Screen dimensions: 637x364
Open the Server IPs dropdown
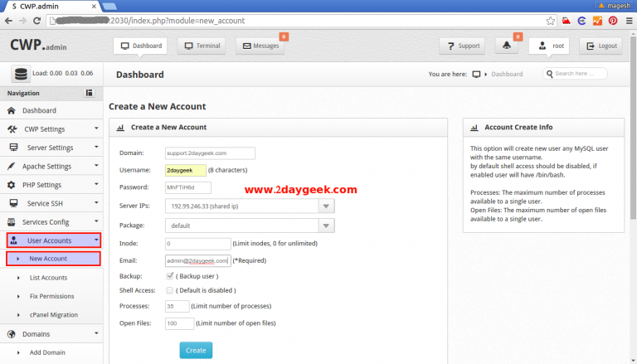click(326, 206)
